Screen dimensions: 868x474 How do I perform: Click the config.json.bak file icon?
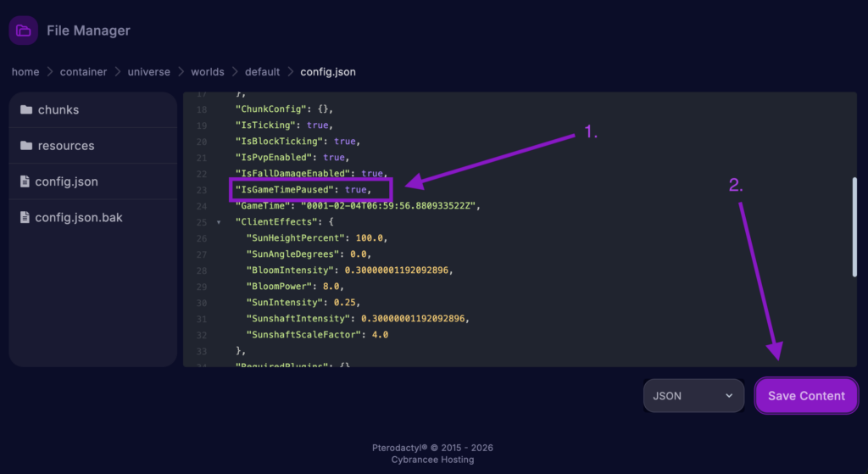(25, 218)
